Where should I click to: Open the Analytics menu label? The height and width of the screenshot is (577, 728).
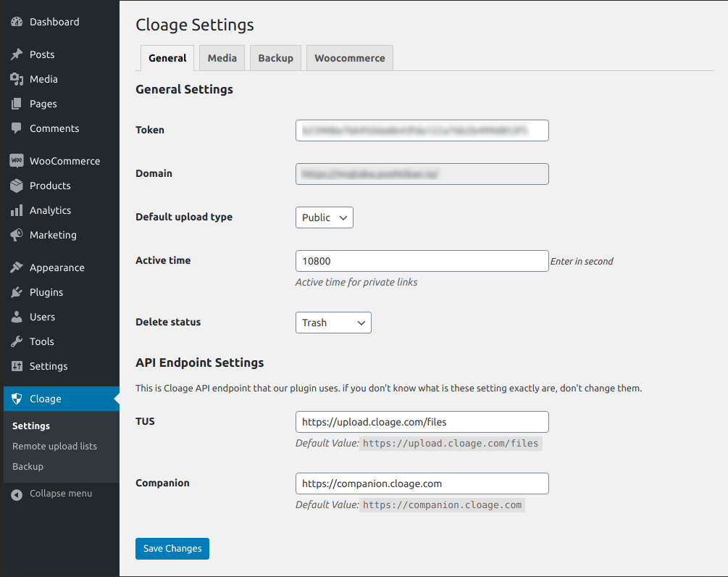(x=50, y=210)
